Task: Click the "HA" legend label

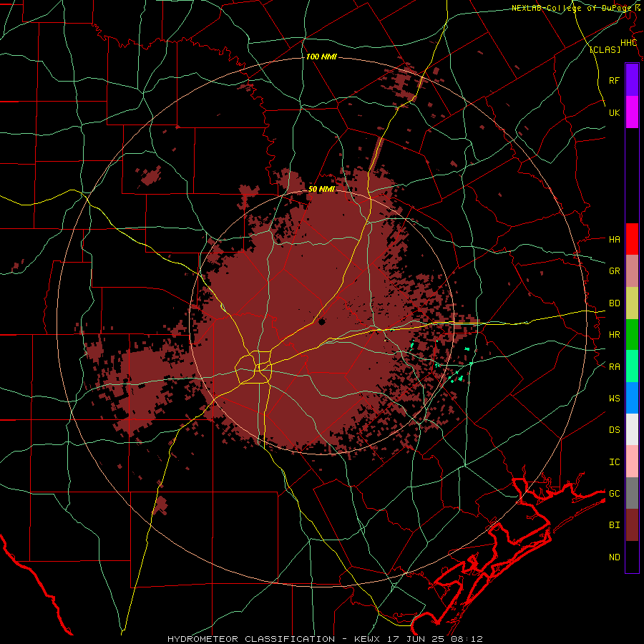Action: pos(614,239)
